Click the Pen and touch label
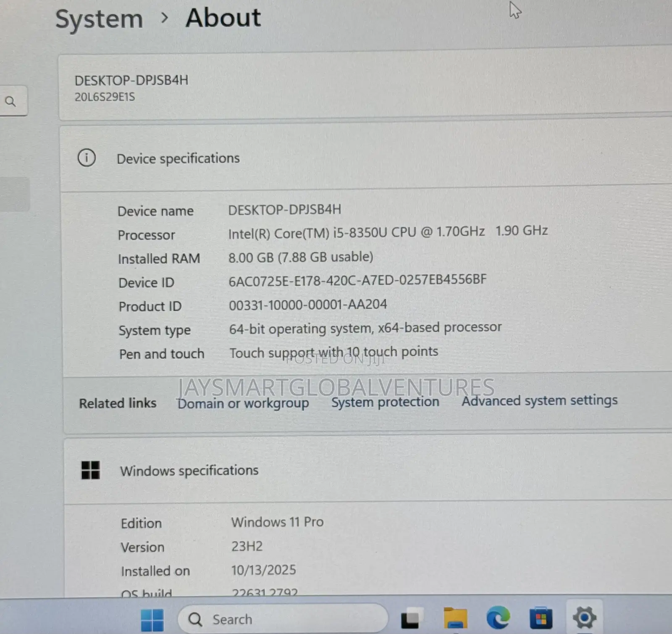 pyautogui.click(x=162, y=354)
